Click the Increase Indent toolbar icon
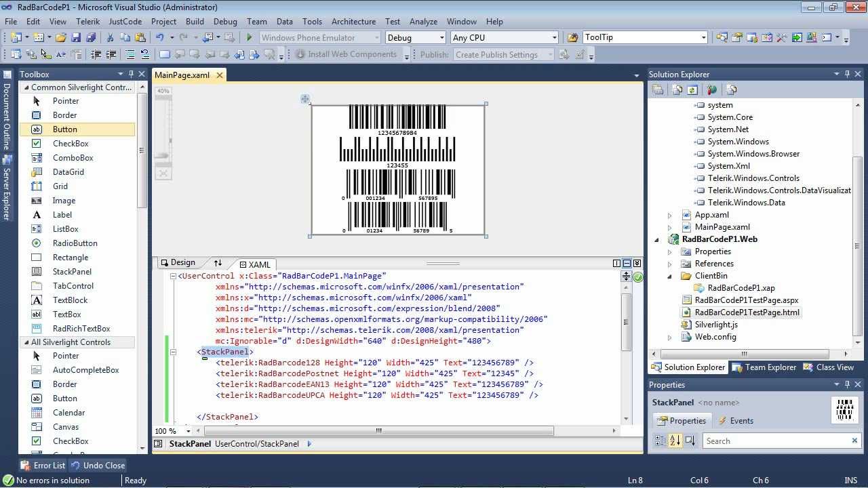This screenshot has height=488, width=868. 110,54
